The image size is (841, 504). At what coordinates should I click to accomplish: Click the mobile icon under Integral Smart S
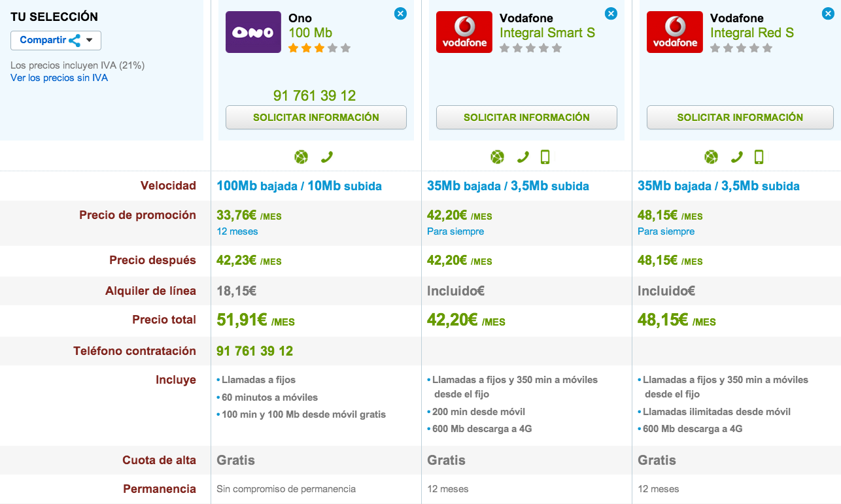(545, 157)
